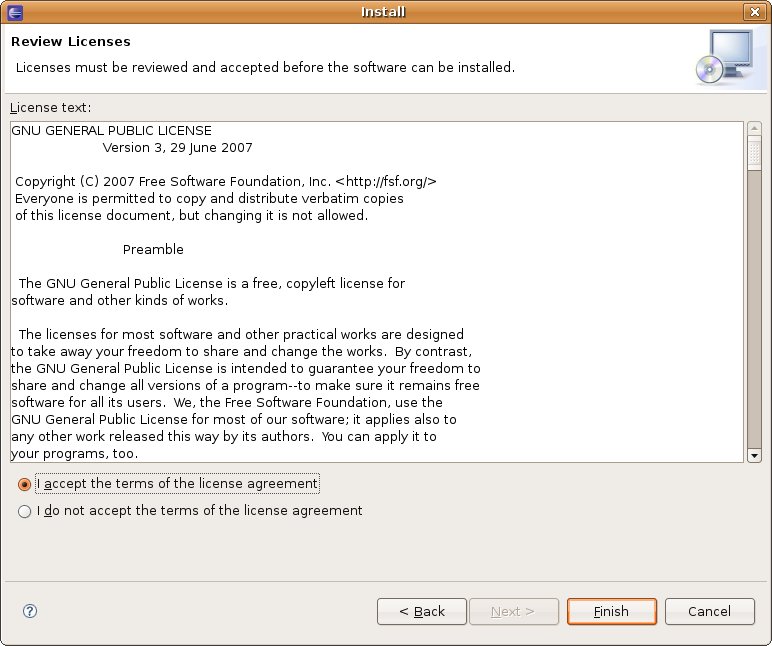772x646 pixels.
Task: Click the GNU GENERAL PUBLIC LICENSE title line
Action: 111,130
